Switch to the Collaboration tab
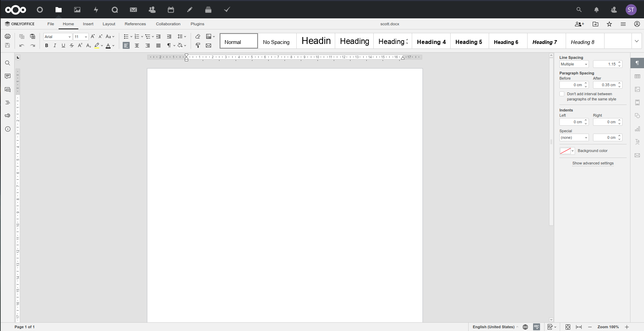Screen dimensions: 644x331 click(168, 24)
